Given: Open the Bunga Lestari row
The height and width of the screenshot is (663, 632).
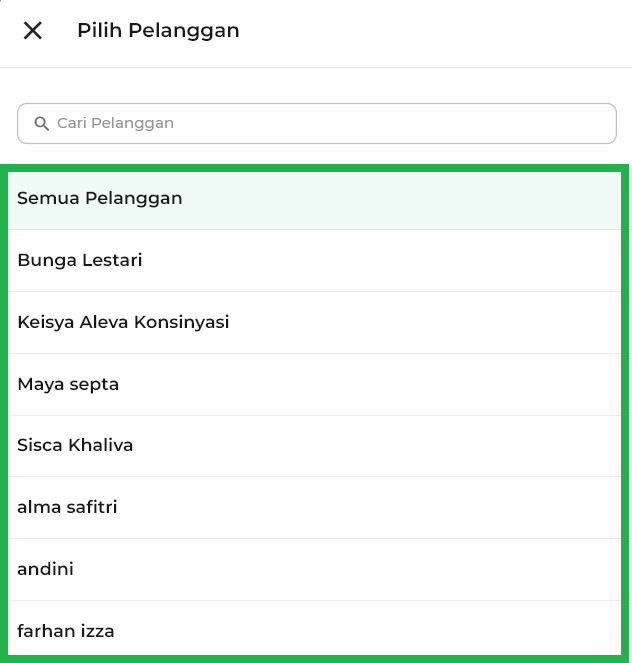Looking at the screenshot, I should 315,260.
